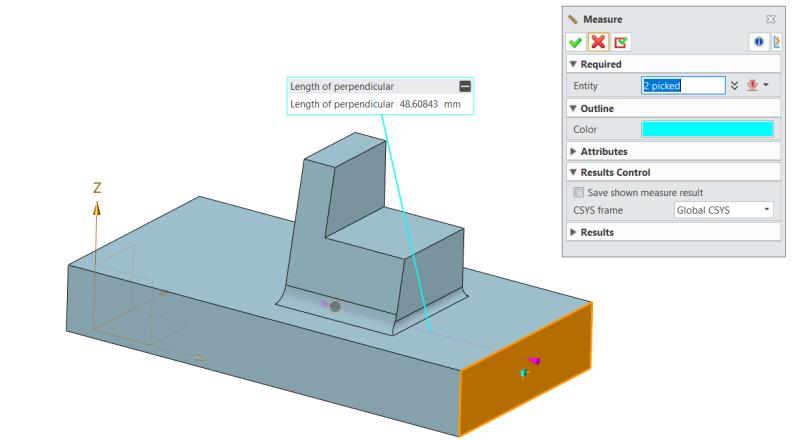
Task: Click double-chevron icon next to Entity field
Action: pos(734,86)
